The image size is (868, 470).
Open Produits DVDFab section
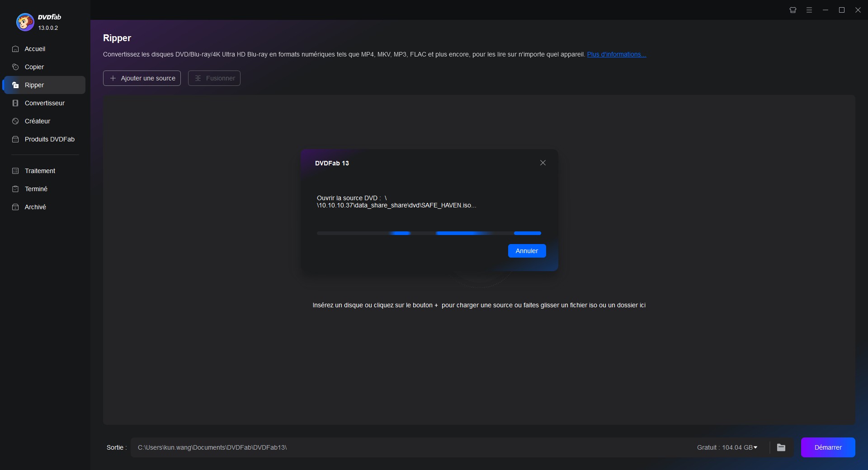(44, 139)
